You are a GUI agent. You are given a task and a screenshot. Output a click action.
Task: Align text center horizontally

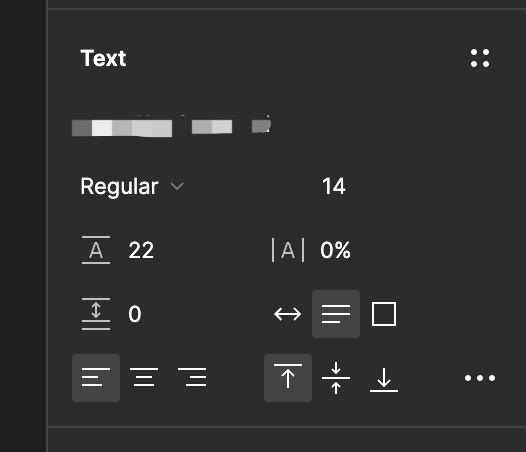coord(144,378)
